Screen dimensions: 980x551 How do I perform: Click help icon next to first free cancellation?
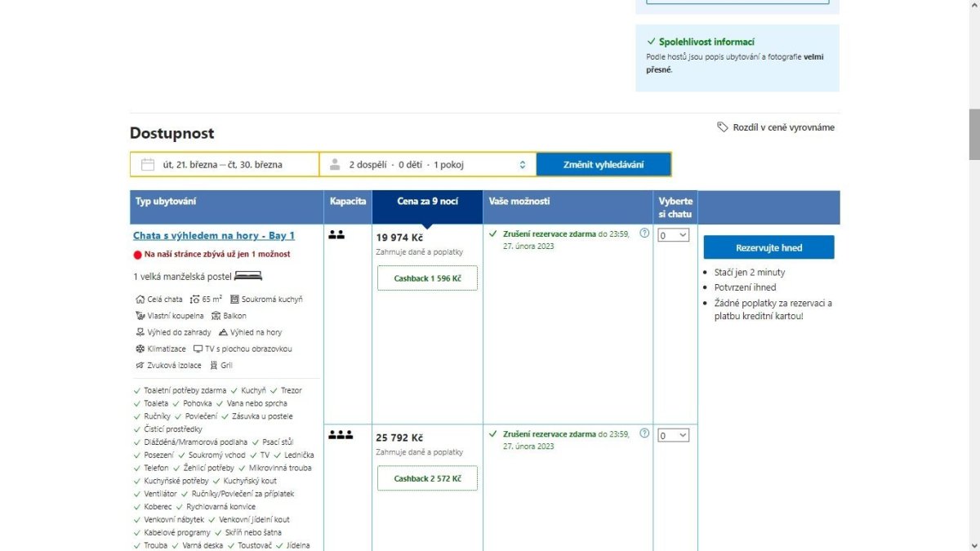pos(644,233)
